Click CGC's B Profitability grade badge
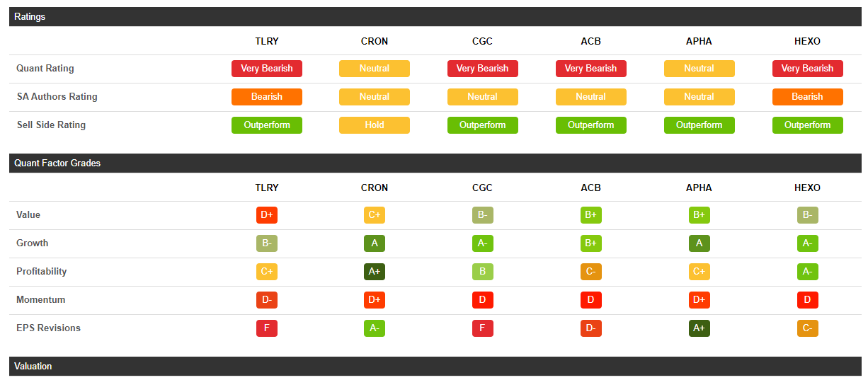Image resolution: width=868 pixels, height=380 pixels. 482,272
